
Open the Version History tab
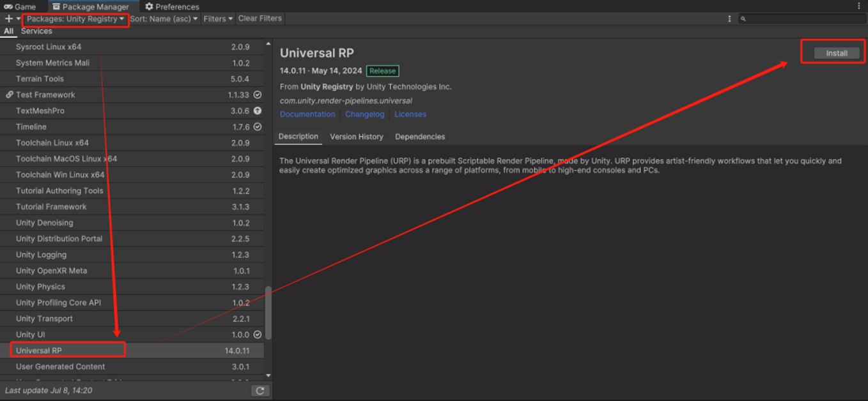click(357, 137)
